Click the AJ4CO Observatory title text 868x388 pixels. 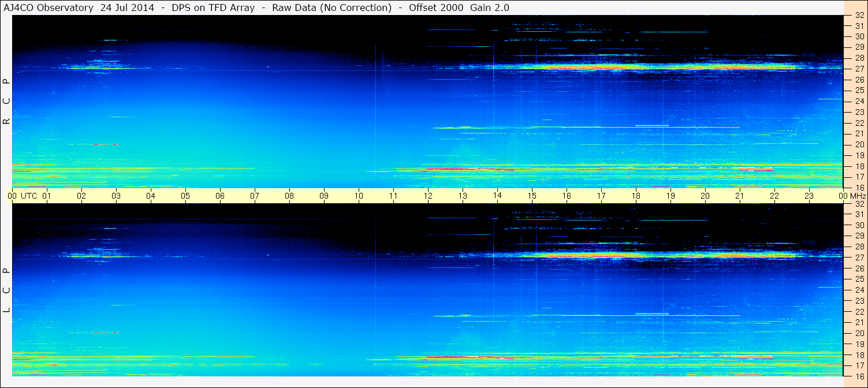[49, 8]
